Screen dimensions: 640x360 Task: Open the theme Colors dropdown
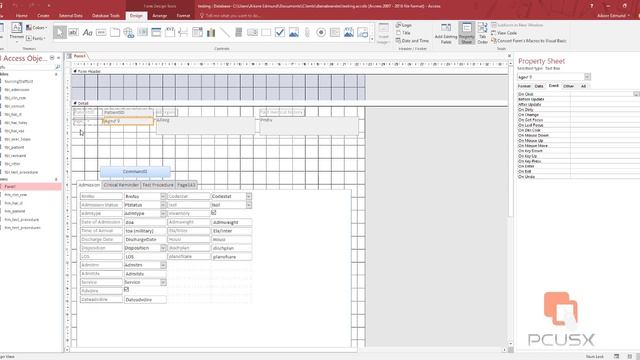pos(36,28)
